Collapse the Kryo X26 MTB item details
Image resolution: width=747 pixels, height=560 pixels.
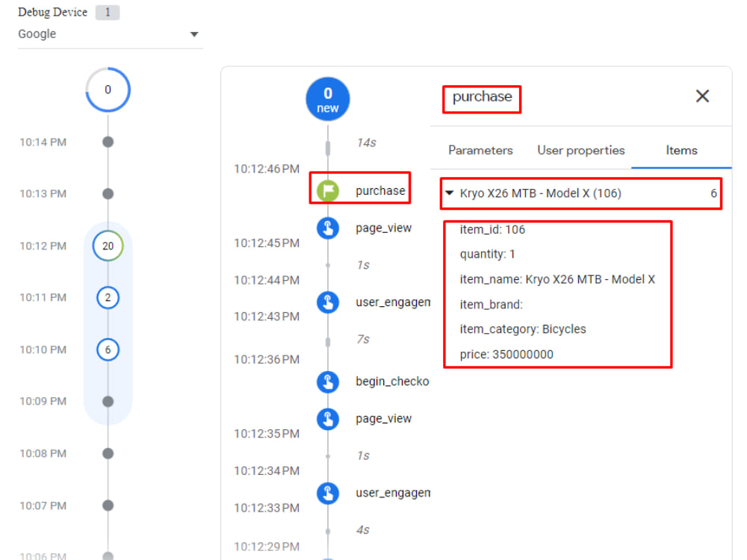pyautogui.click(x=449, y=193)
